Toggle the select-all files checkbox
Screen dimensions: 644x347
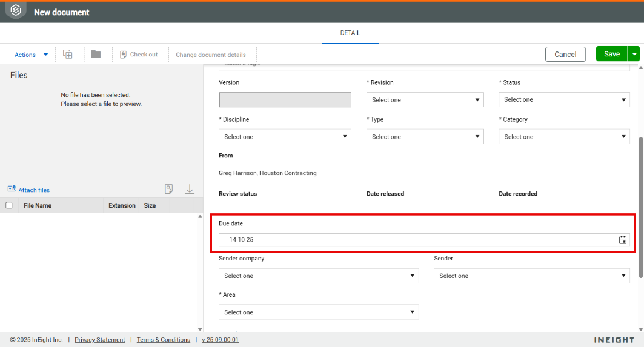click(9, 205)
